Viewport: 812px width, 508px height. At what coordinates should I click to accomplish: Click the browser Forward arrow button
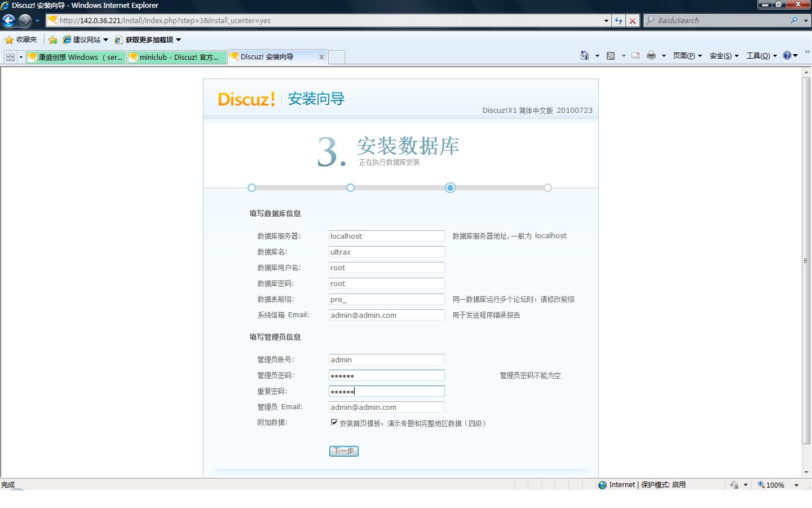pyautogui.click(x=25, y=21)
